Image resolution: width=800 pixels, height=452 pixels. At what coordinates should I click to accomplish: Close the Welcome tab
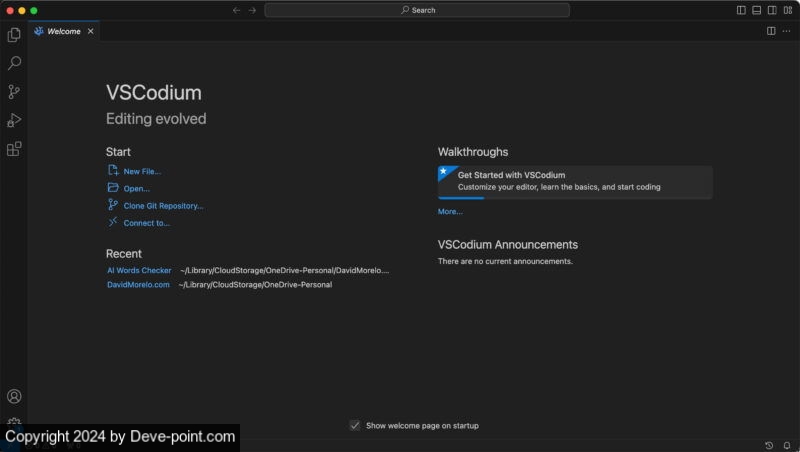click(91, 31)
